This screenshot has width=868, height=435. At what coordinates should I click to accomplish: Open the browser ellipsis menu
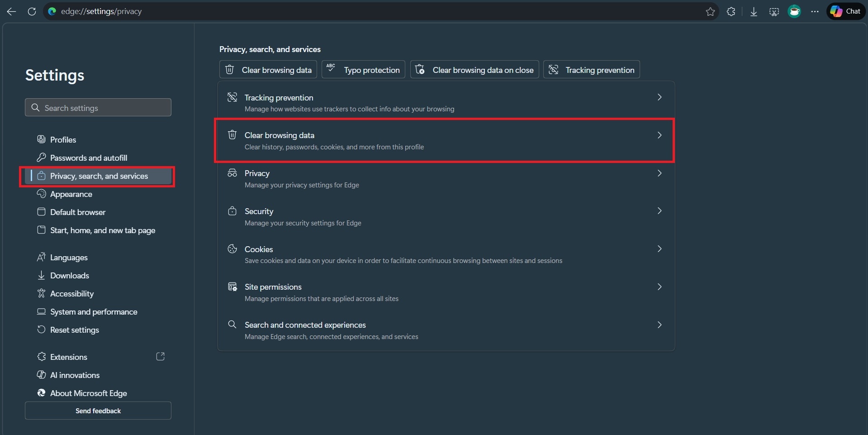[x=816, y=11]
